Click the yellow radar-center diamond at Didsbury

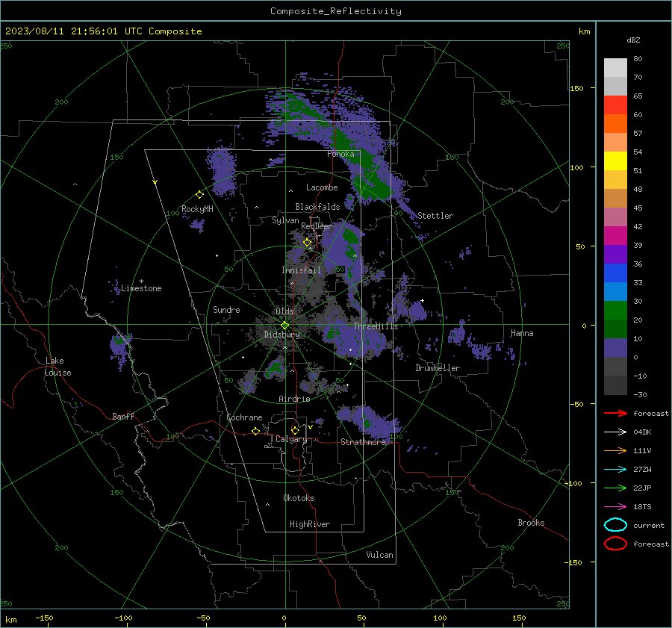tap(284, 326)
